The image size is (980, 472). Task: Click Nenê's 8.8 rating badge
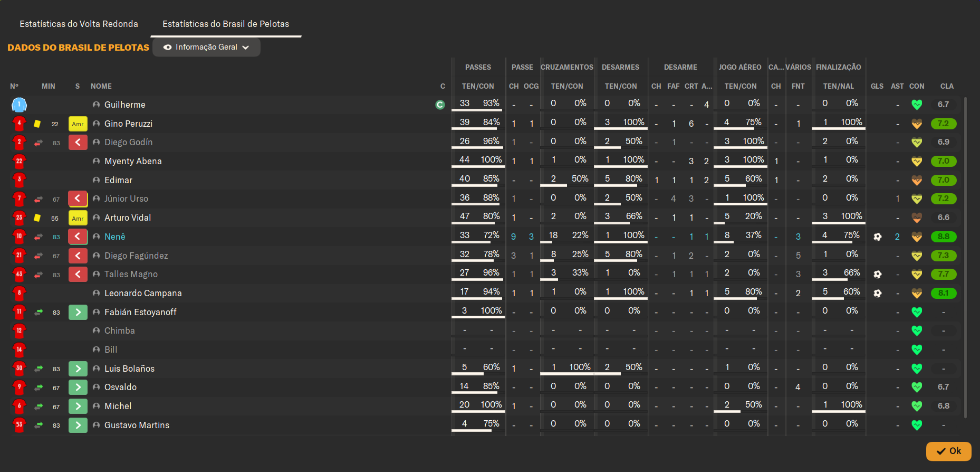[x=944, y=237]
